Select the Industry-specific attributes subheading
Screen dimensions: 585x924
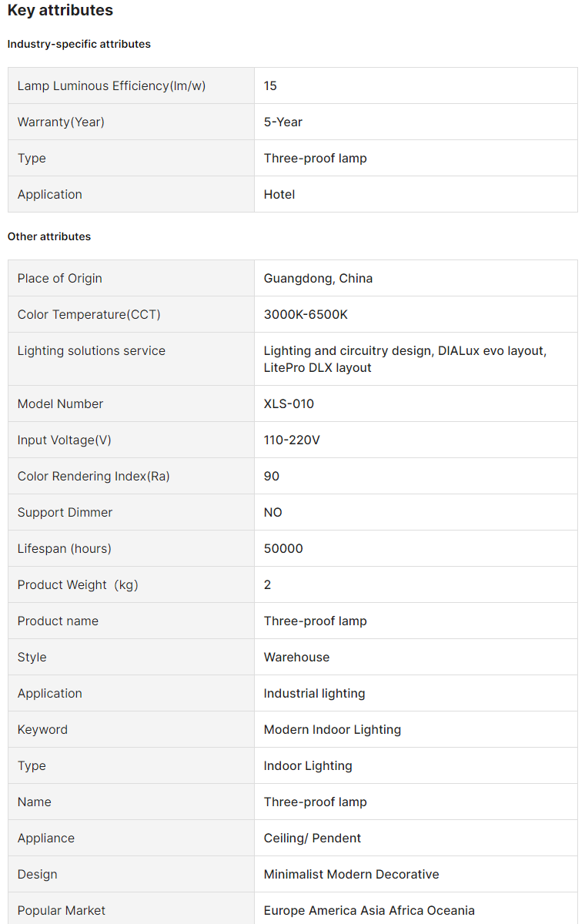click(x=79, y=44)
